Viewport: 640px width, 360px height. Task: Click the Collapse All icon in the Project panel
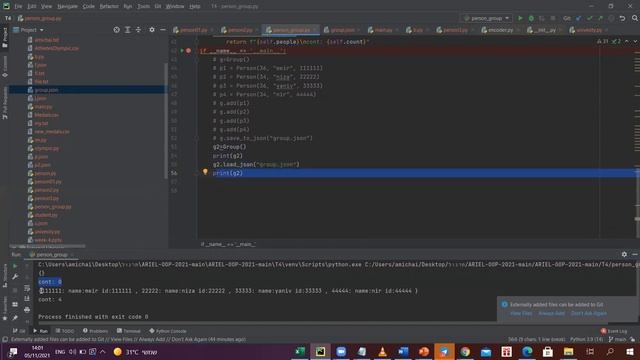(138, 30)
